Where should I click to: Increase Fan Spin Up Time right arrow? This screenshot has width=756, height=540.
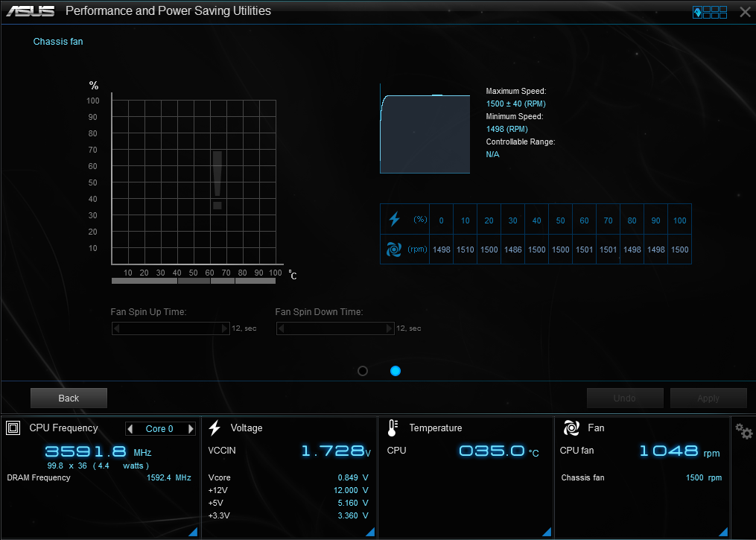tap(225, 328)
